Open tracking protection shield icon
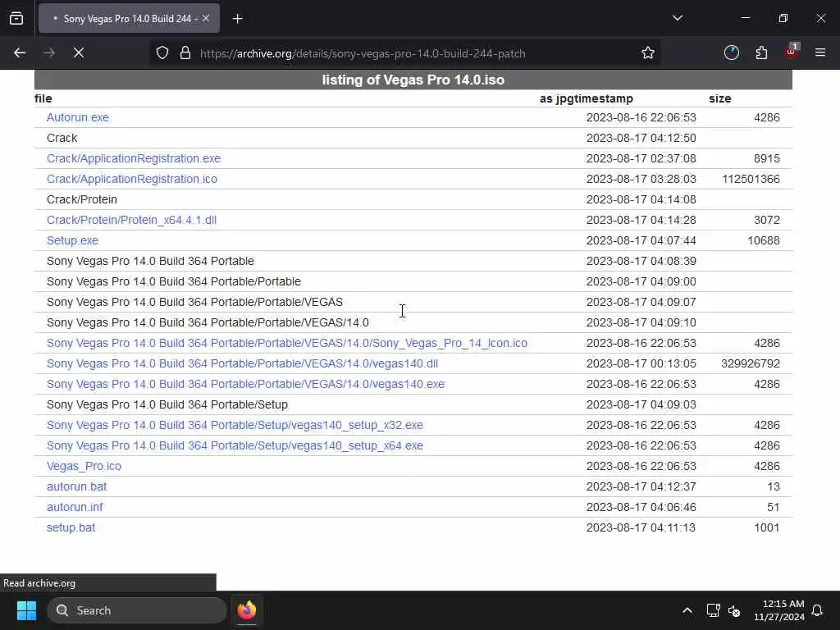Viewport: 840px width, 630px height. coord(162,53)
